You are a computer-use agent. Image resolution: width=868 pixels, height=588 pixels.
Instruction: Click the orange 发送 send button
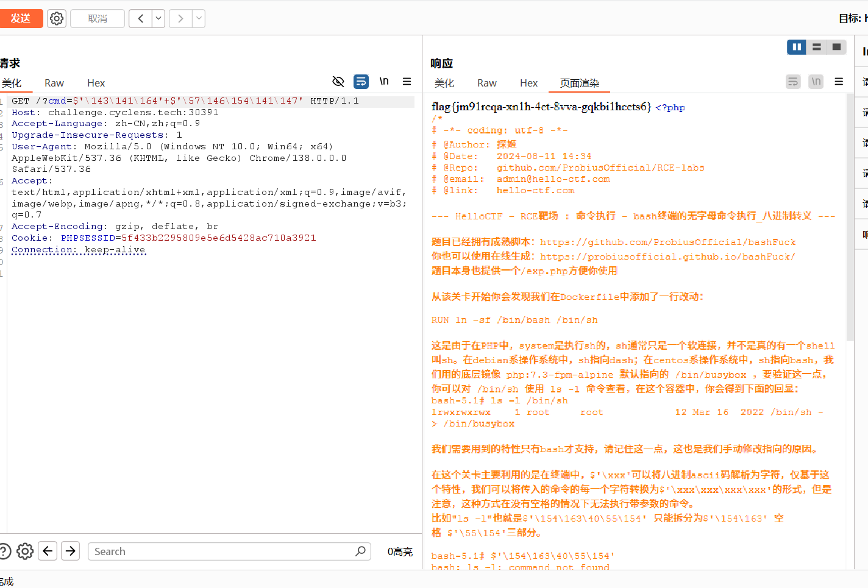pos(21,18)
